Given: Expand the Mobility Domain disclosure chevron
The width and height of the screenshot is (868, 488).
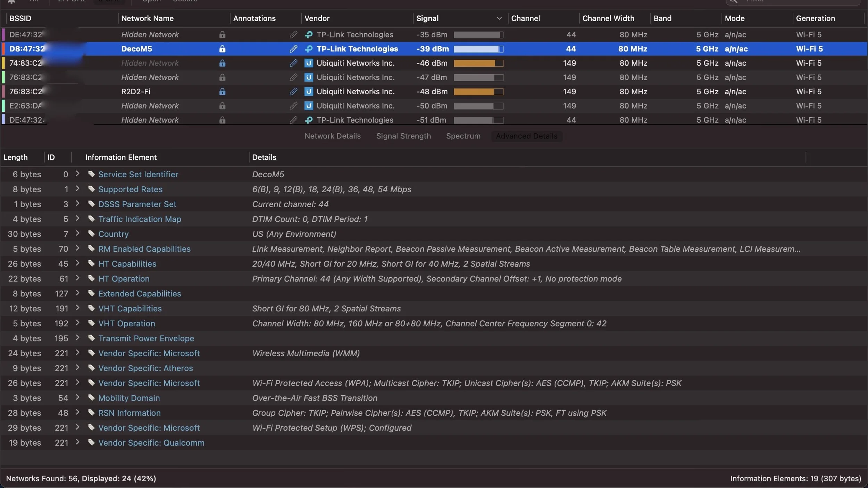Looking at the screenshot, I should (77, 397).
